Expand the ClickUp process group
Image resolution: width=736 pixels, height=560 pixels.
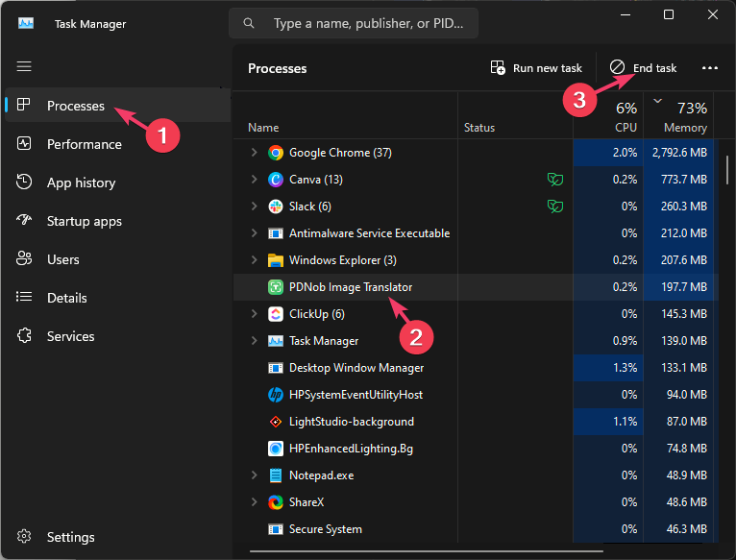[x=254, y=314]
